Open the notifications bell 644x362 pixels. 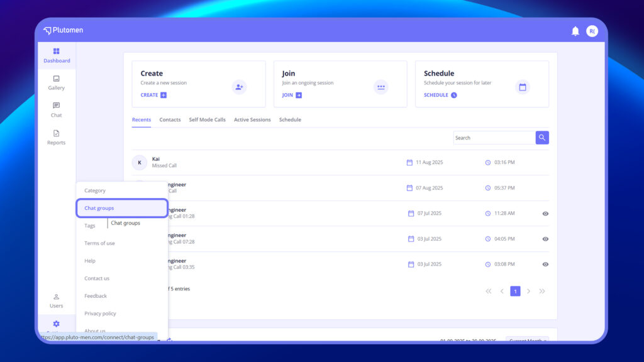tap(575, 31)
